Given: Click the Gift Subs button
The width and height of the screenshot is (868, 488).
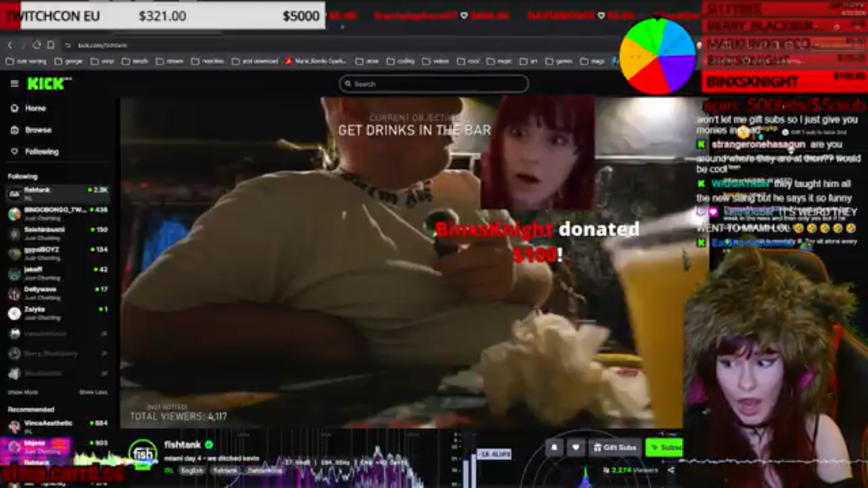Looking at the screenshot, I should point(615,447).
